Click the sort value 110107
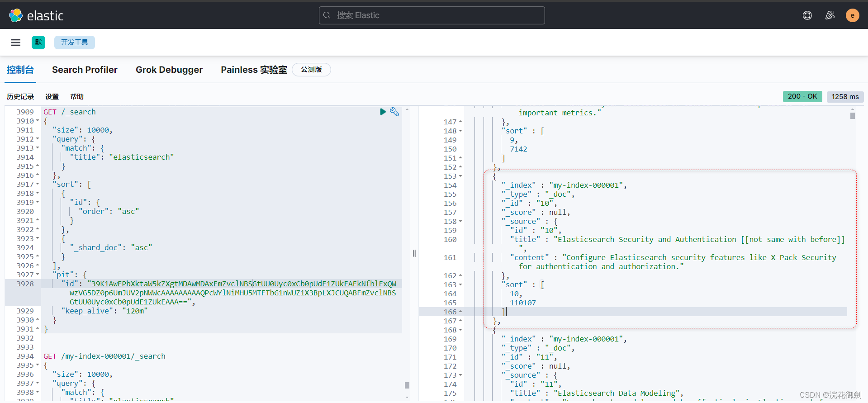Image resolution: width=868 pixels, height=403 pixels. [x=523, y=303]
